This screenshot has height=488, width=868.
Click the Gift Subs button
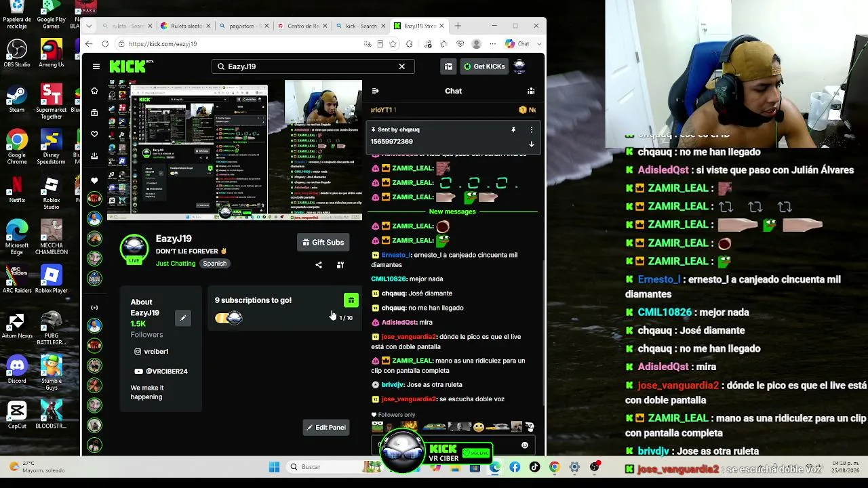click(323, 242)
